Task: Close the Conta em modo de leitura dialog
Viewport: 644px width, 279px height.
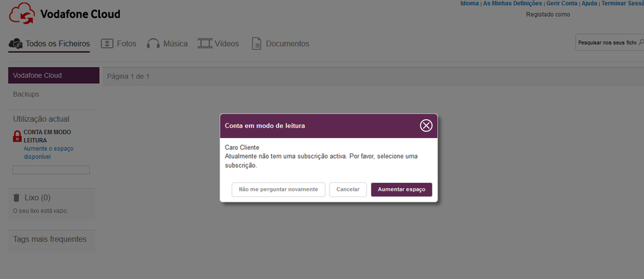Action: (x=426, y=126)
